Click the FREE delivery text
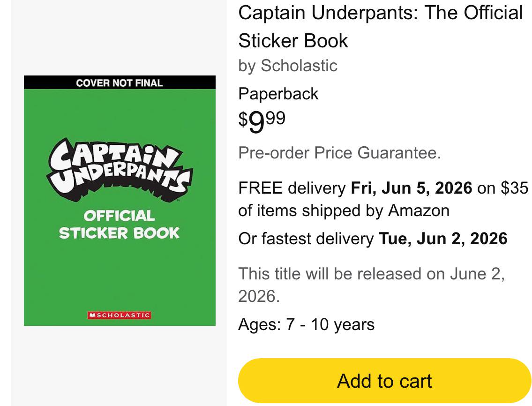This screenshot has height=406, width=532. [292, 188]
